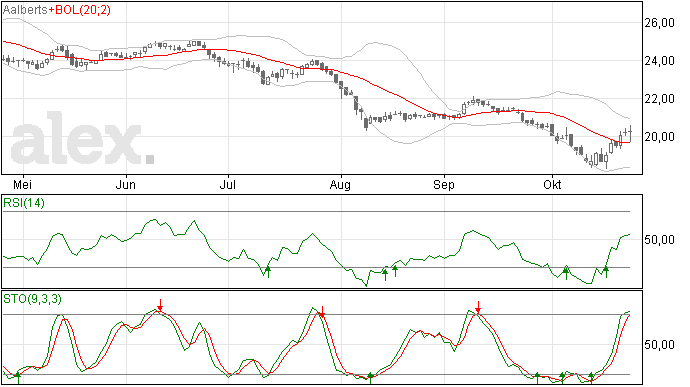Click the STO red sell arrow in June
This screenshot has width=690, height=387.
tap(161, 305)
